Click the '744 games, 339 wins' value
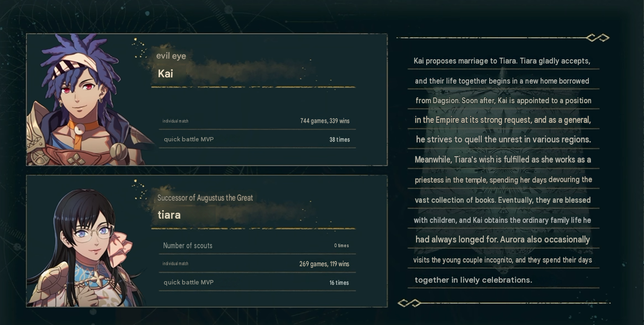This screenshot has width=644, height=325. (x=325, y=121)
